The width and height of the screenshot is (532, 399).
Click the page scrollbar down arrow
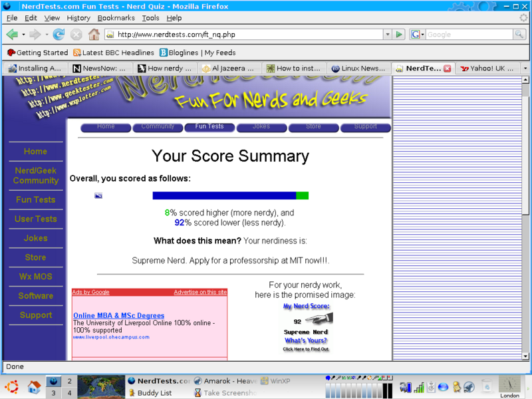525,356
